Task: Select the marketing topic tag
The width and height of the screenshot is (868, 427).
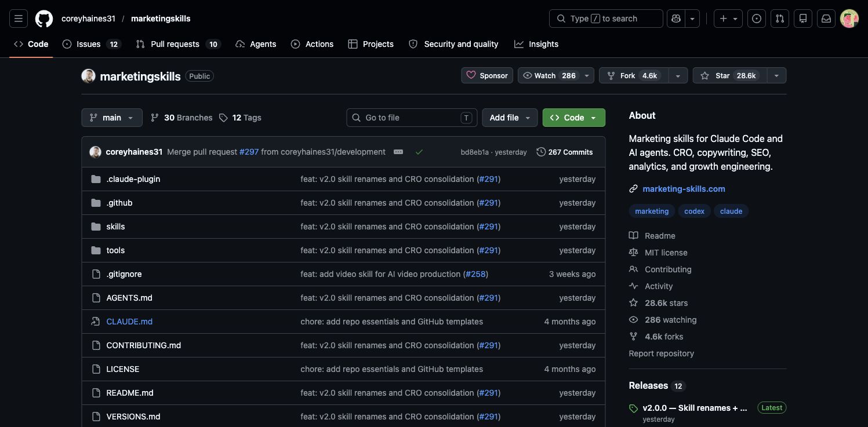Action: [x=652, y=211]
